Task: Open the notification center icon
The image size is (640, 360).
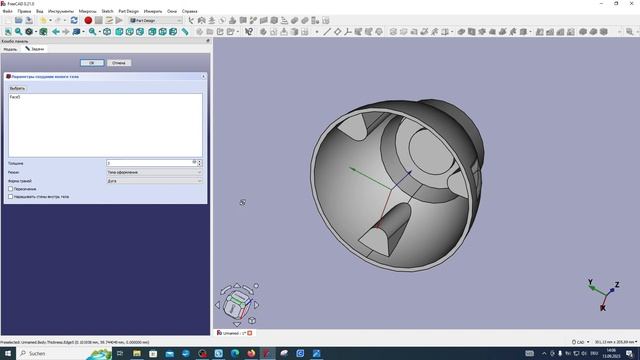Action: 629,353
